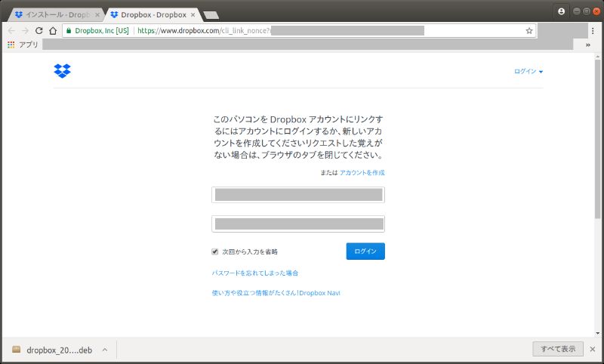Maximize the browser window

pyautogui.click(x=587, y=11)
